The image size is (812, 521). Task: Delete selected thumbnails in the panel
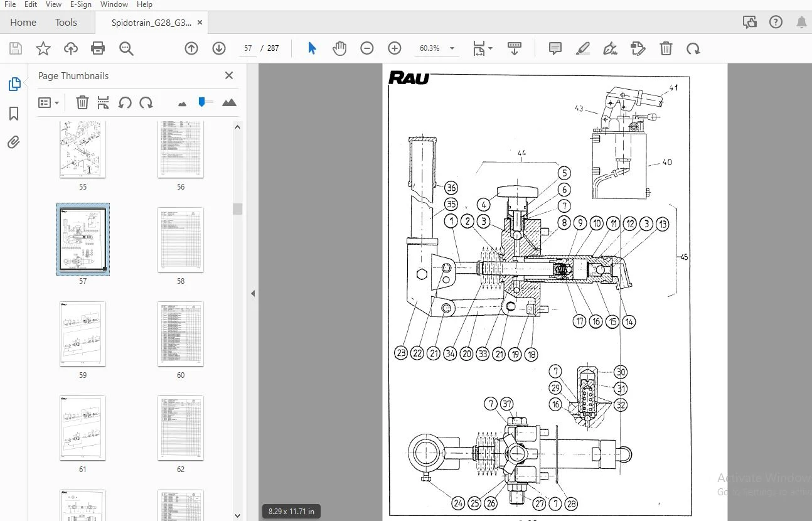(x=82, y=102)
